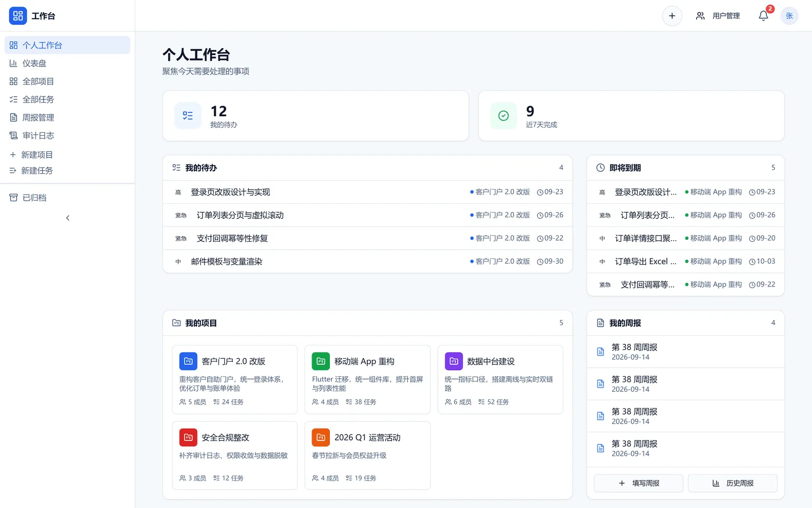
Task: Click the red 安全合规整改 project icon
Action: point(188,437)
